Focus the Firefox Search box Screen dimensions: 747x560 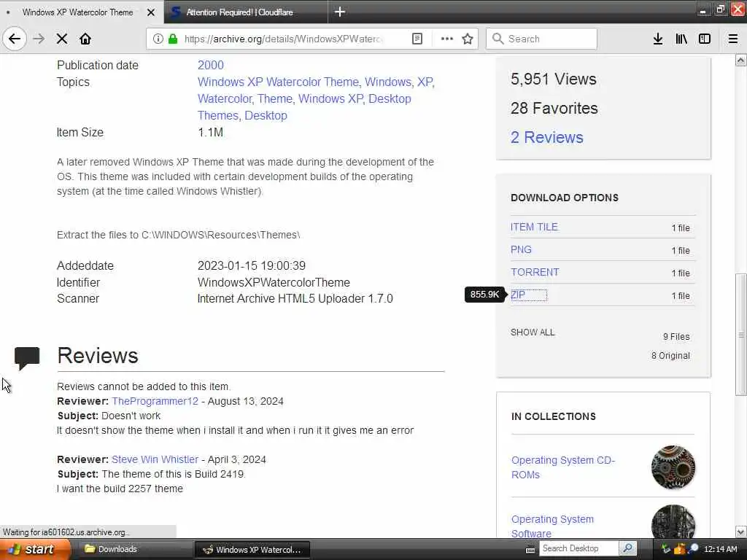click(541, 39)
